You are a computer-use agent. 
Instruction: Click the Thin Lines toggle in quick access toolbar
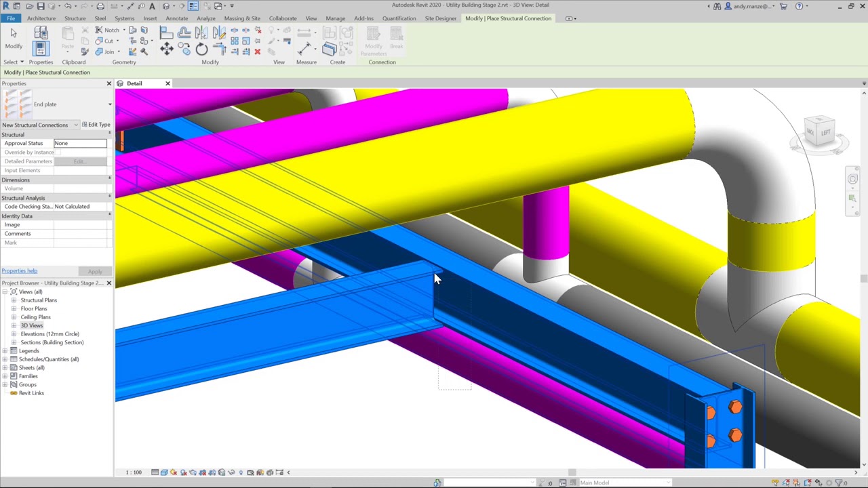(193, 6)
